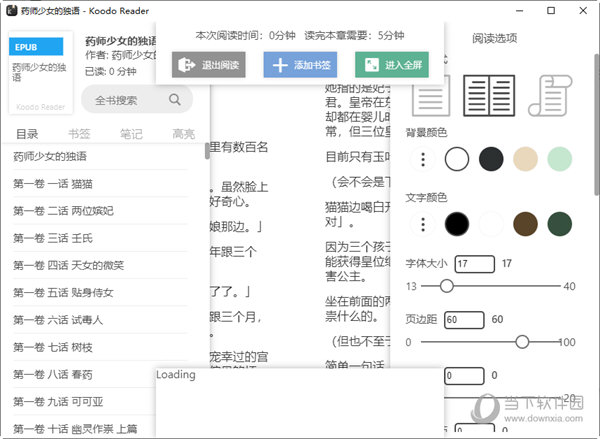The height and width of the screenshot is (439, 600).
Task: Select single-page reading mode icon
Action: click(430, 96)
